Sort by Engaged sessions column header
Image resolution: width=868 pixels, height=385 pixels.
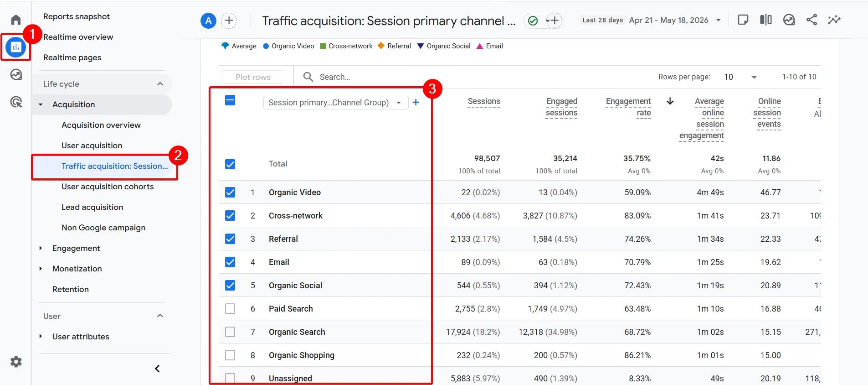click(561, 107)
